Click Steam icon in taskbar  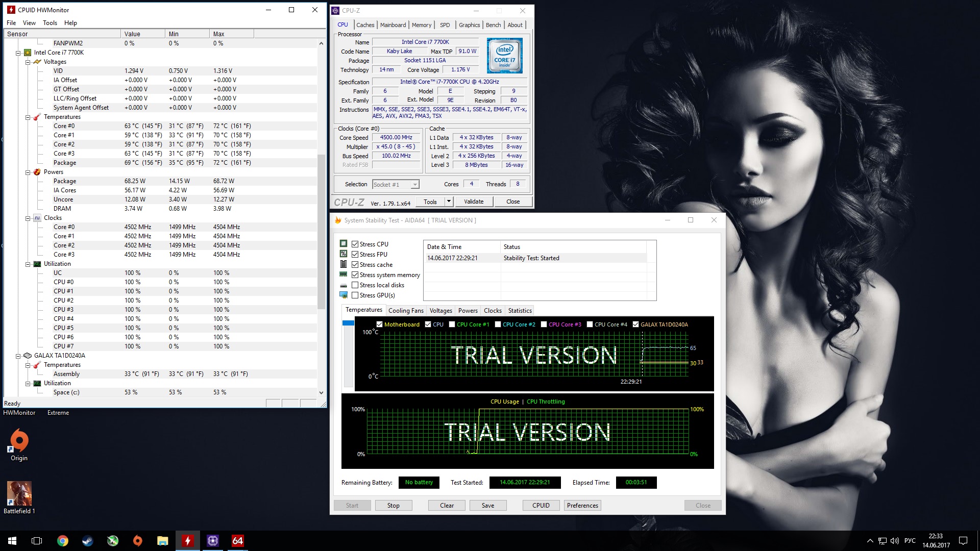[88, 541]
